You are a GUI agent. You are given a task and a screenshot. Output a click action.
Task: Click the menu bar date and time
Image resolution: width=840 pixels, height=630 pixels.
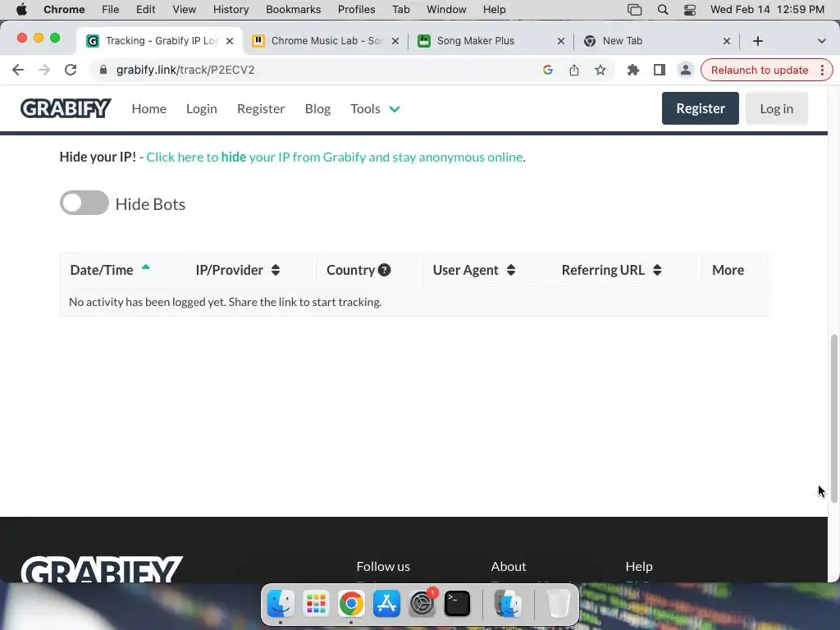pyautogui.click(x=767, y=10)
